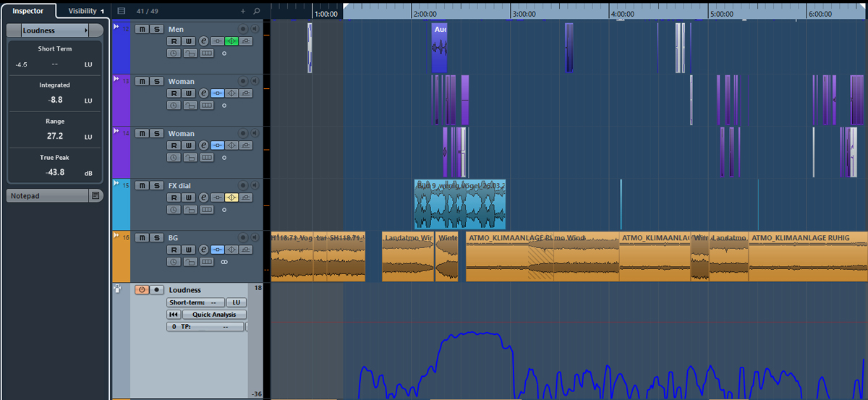Screen dimensions: 868x400
Task: Expand the Loudness inspector section arrow
Action: [87, 31]
